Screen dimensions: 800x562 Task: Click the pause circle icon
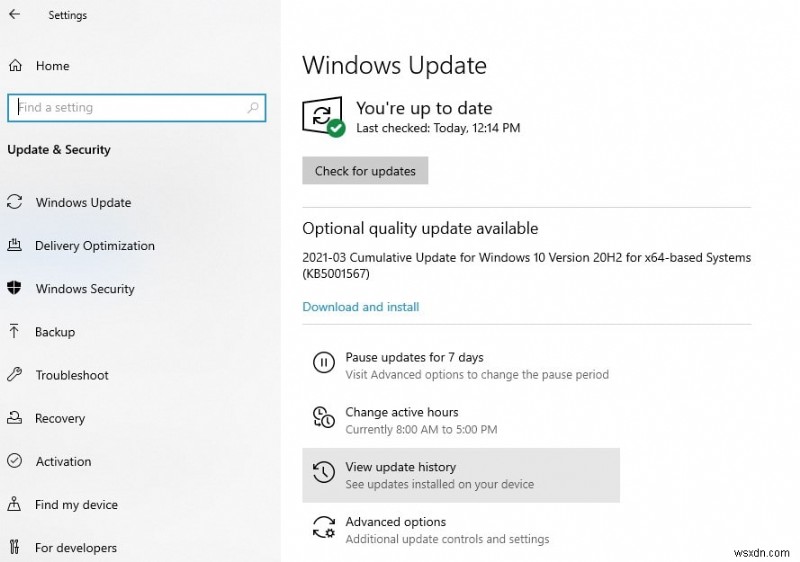tap(323, 363)
